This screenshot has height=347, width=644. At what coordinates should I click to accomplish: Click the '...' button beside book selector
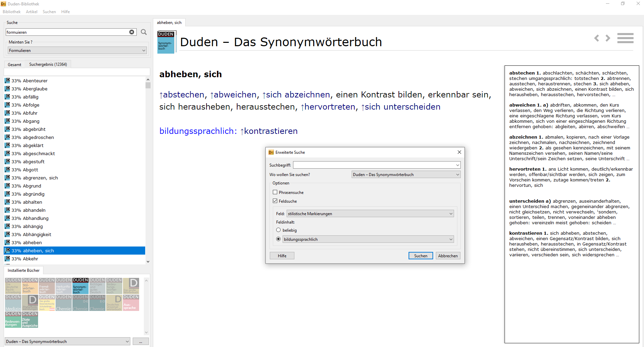coord(141,341)
